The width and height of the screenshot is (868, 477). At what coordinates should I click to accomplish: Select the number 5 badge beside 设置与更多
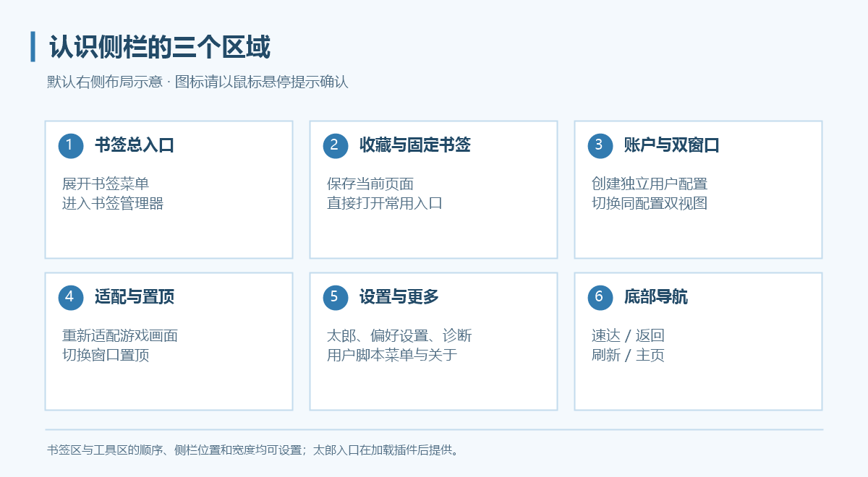click(336, 297)
